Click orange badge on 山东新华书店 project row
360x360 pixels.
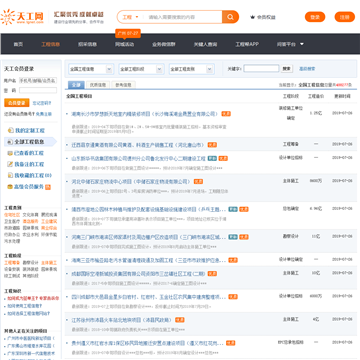[x=223, y=158]
